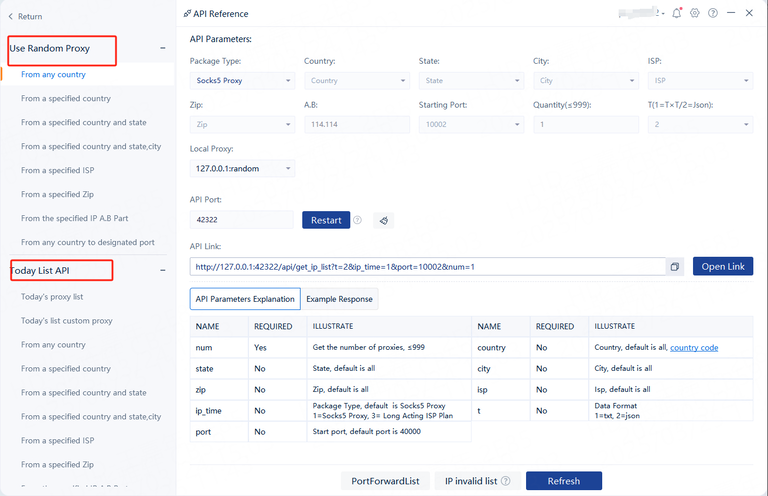Go back using the Return arrow
Image resolution: width=768 pixels, height=496 pixels.
tap(11, 17)
